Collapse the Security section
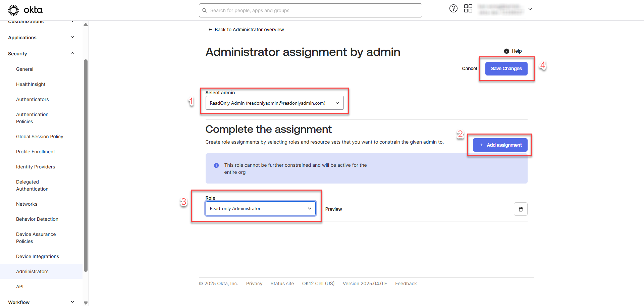This screenshot has width=644, height=306. pos(72,53)
